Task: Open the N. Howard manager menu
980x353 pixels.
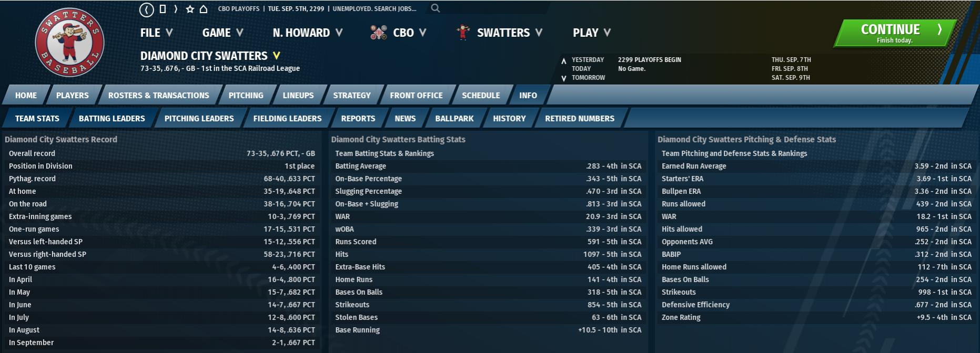Action: coord(307,33)
